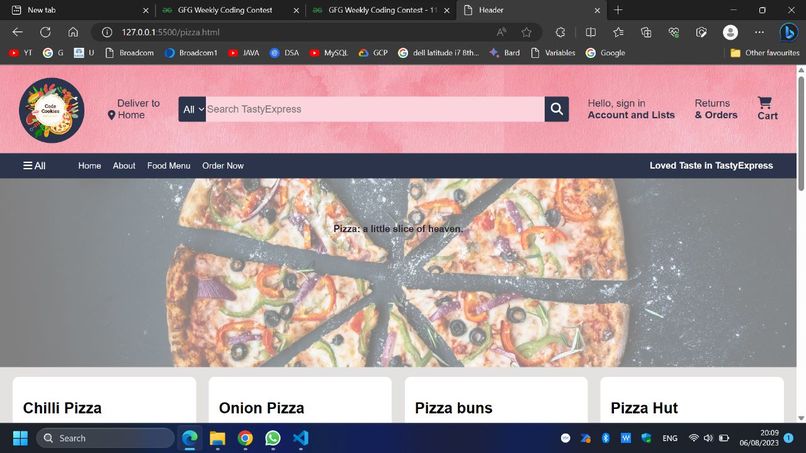Screen dimensions: 806x453
Task: Click the Code Cookies site logo
Action: point(51,110)
